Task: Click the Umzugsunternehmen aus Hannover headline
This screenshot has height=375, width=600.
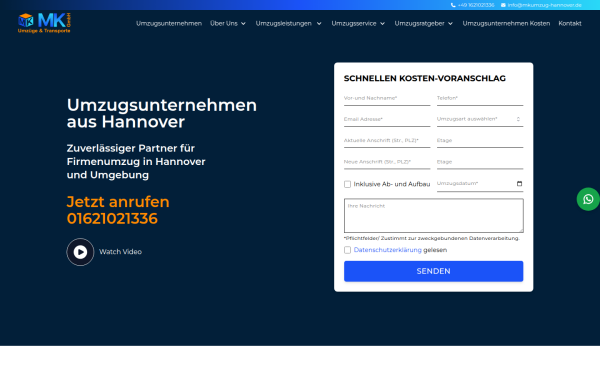Action: point(161,114)
